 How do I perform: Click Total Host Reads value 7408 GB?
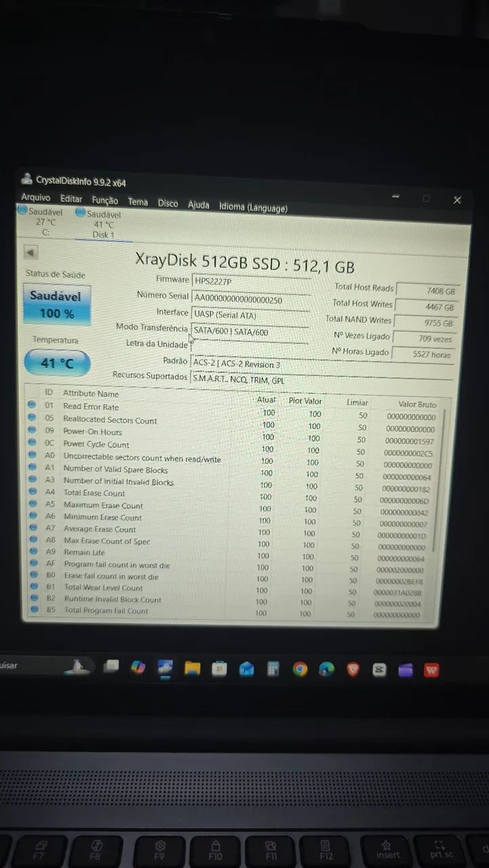pos(427,290)
